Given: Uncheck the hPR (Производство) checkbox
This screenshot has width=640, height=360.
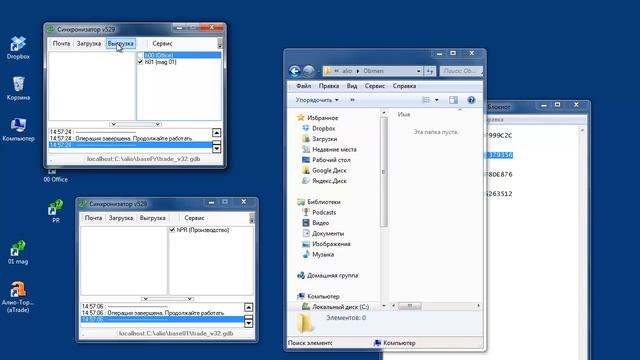Looking at the screenshot, I should (x=172, y=230).
